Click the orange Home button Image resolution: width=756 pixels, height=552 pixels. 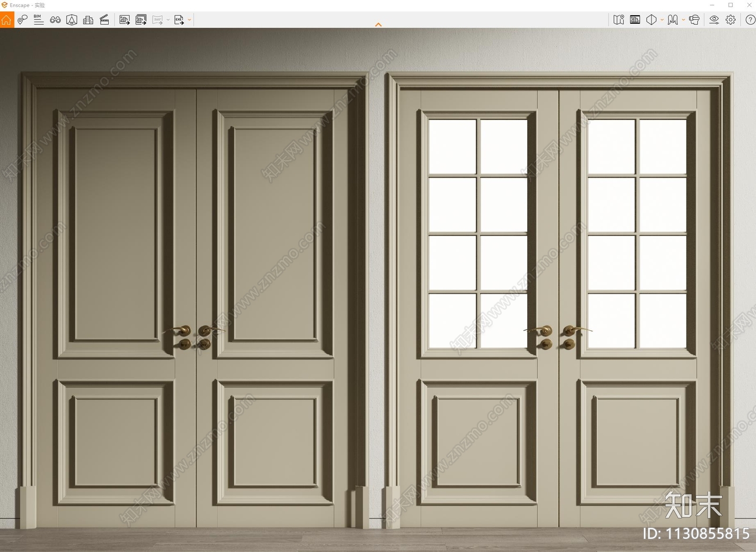tap(7, 20)
